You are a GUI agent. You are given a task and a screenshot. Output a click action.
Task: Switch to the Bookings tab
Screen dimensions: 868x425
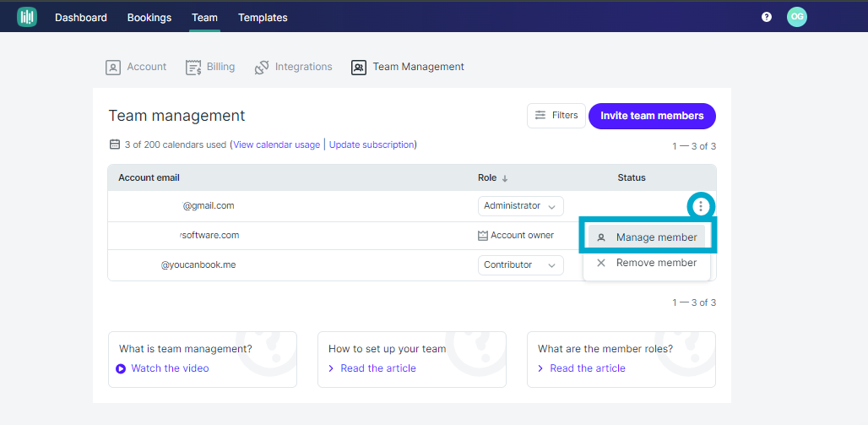(149, 18)
